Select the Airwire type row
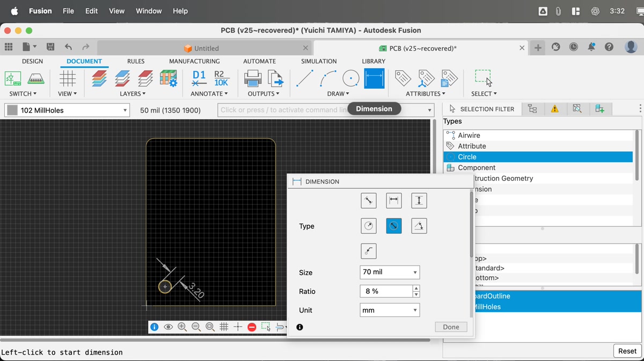Image resolution: width=644 pixels, height=361 pixels. click(x=538, y=135)
